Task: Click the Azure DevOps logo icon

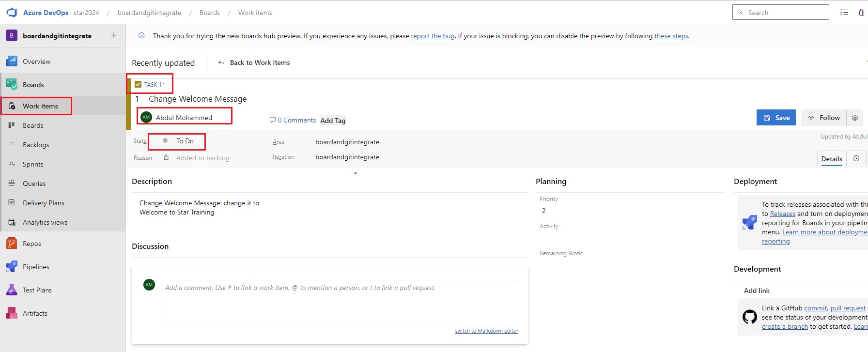Action: [x=12, y=13]
